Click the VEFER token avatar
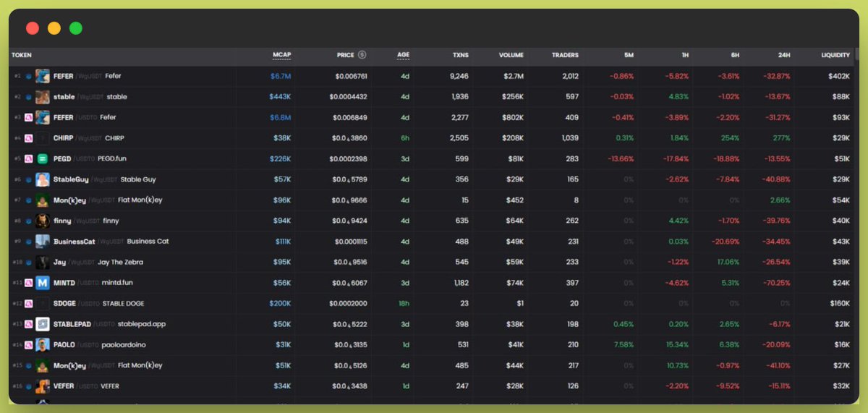 (x=43, y=386)
